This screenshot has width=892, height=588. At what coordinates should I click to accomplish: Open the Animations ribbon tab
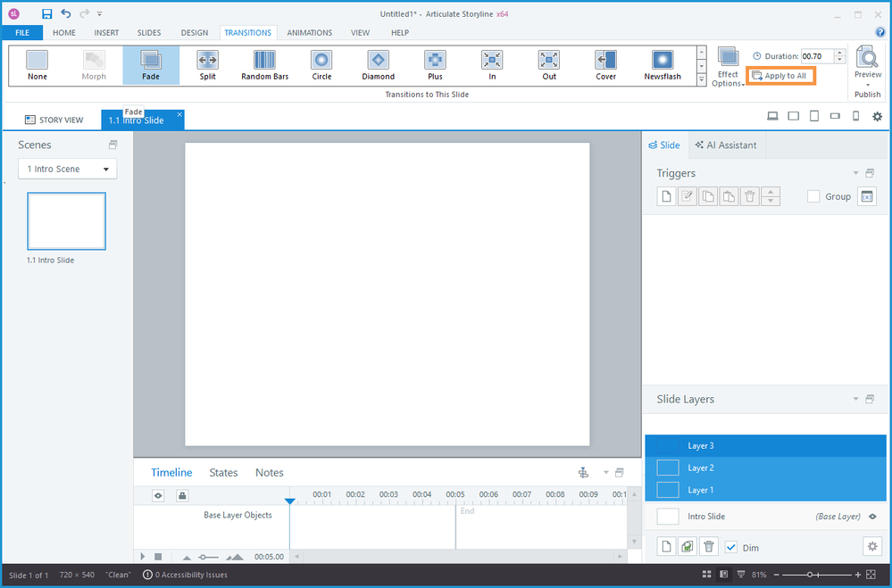[x=309, y=33]
